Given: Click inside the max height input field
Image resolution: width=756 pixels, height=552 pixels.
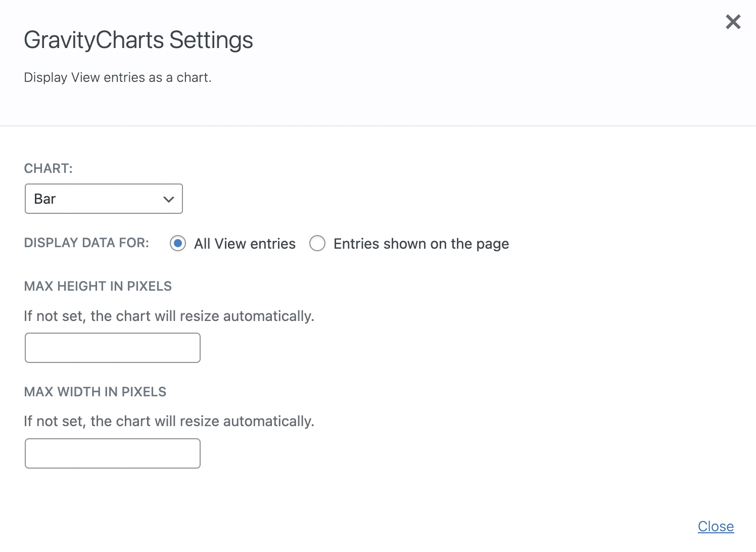Looking at the screenshot, I should [x=112, y=348].
